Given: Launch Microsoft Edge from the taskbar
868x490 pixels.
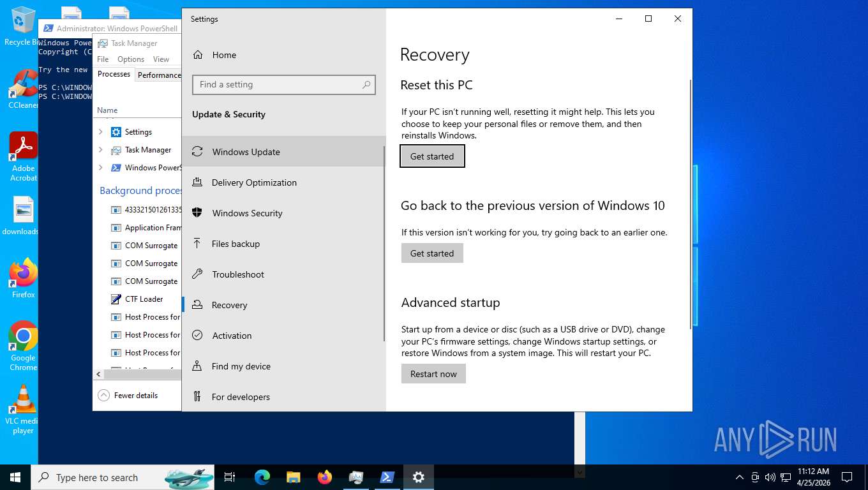Looking at the screenshot, I should tap(262, 477).
